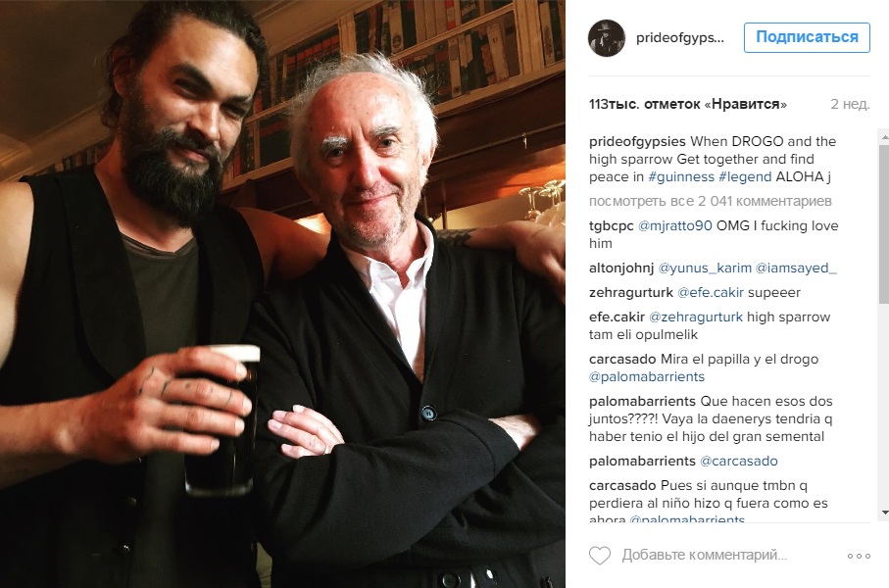Open the three-dot more options menu
Image resolution: width=889 pixels, height=588 pixels.
coord(859,557)
